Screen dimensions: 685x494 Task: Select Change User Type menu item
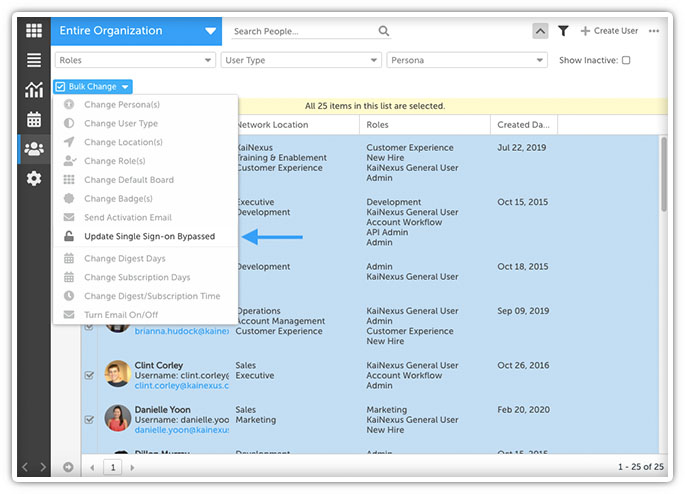pyautogui.click(x=145, y=123)
